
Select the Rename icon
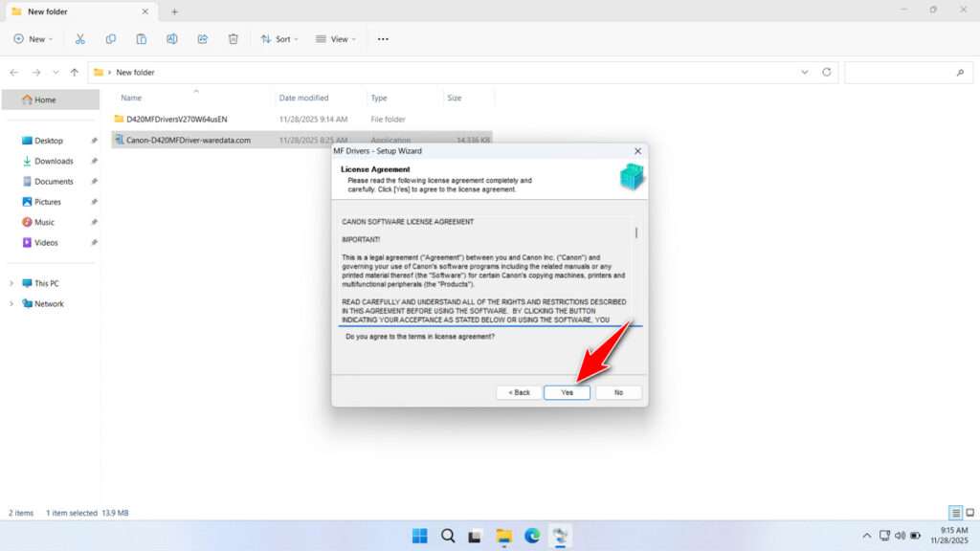pyautogui.click(x=172, y=38)
